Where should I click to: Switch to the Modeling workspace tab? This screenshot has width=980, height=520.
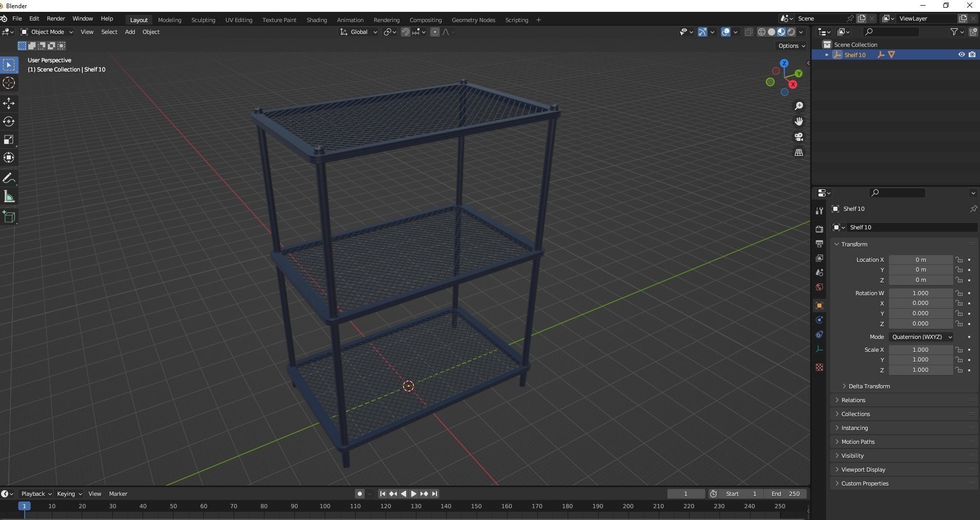point(169,20)
